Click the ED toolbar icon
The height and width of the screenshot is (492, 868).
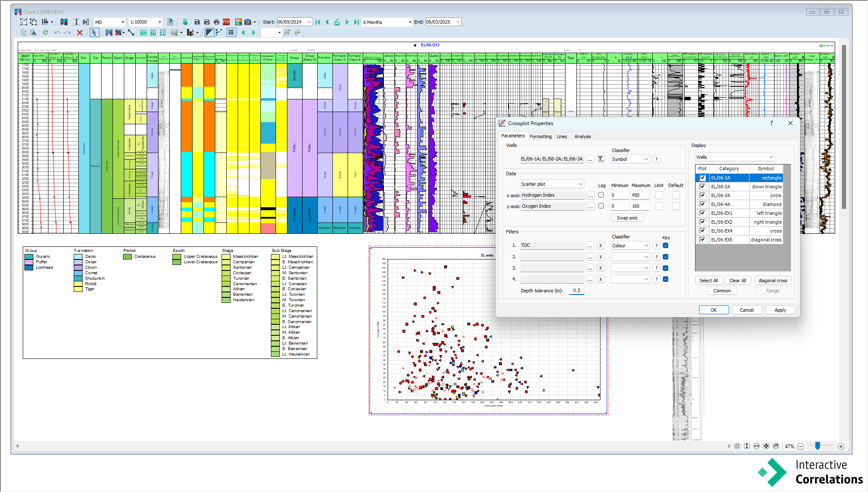tap(163, 32)
